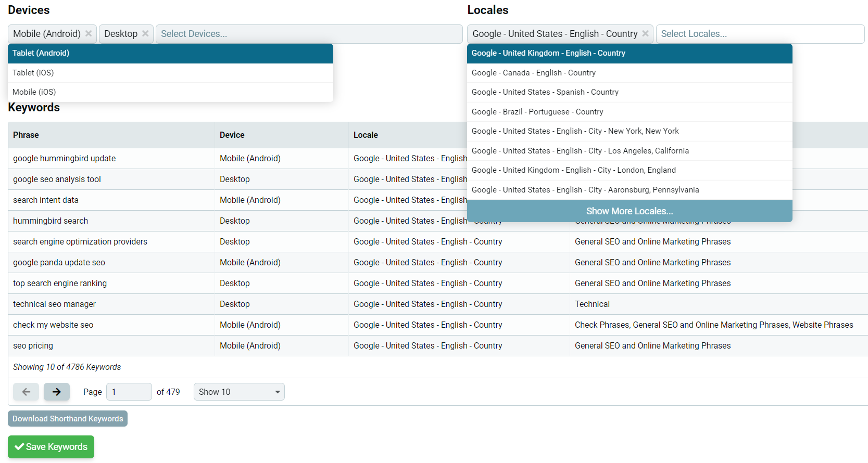Image resolution: width=868 pixels, height=463 pixels.
Task: Click Show More Locales button
Action: coord(630,211)
